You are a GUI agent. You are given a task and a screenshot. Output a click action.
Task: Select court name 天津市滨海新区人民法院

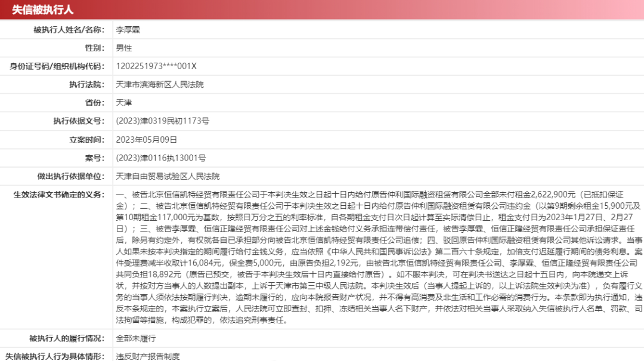click(x=160, y=84)
